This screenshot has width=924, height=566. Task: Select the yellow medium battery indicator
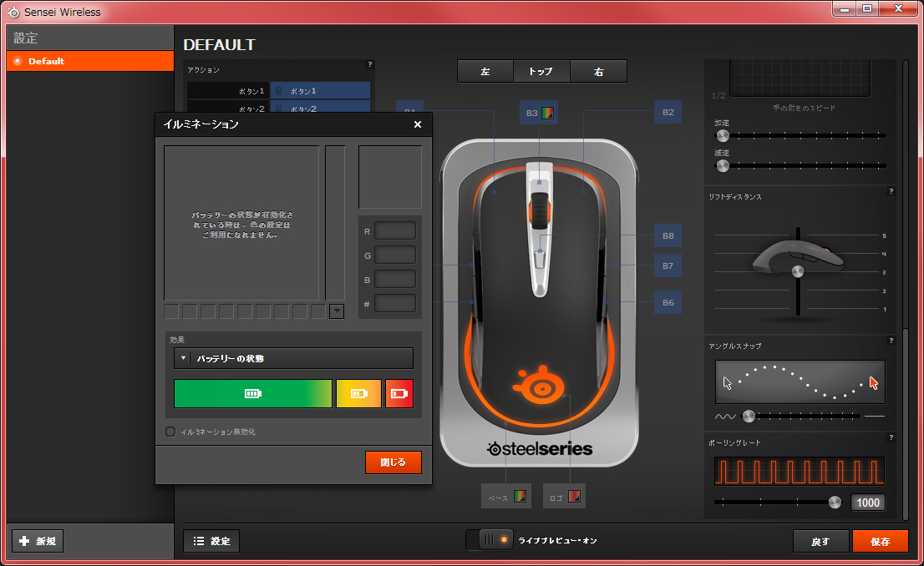[359, 393]
